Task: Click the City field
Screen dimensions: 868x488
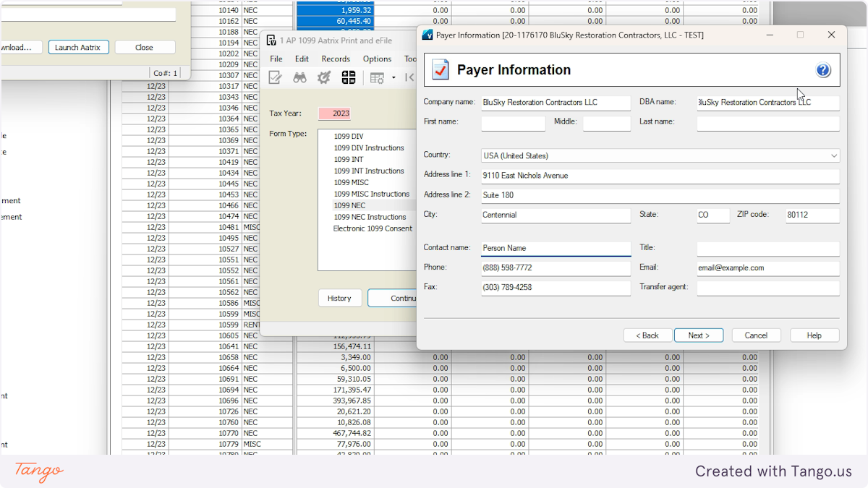Action: 556,215
